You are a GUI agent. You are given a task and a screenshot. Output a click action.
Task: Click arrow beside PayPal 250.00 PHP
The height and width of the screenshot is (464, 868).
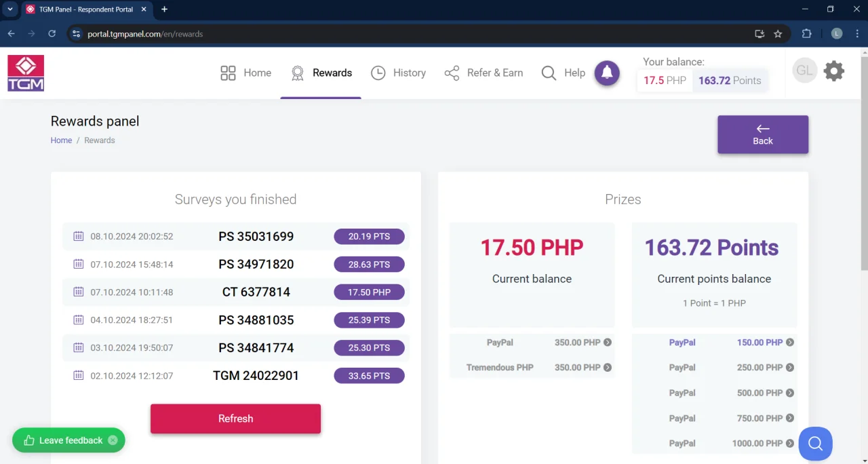tap(790, 368)
